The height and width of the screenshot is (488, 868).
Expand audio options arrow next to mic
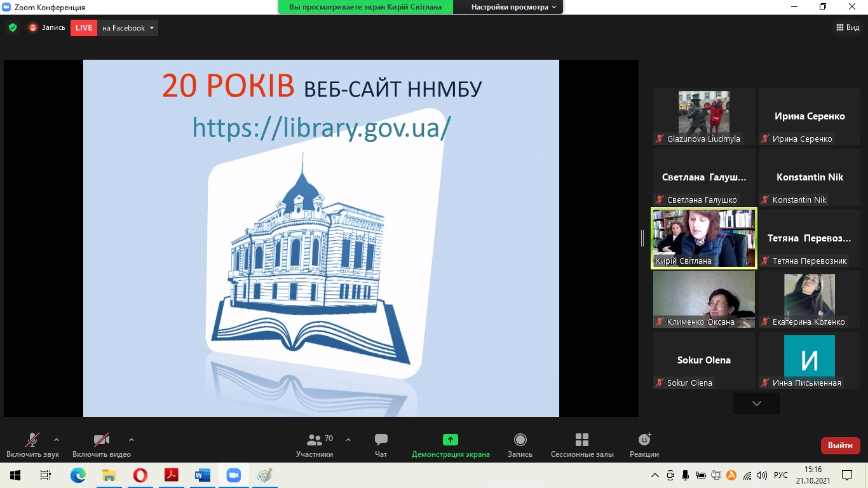57,440
